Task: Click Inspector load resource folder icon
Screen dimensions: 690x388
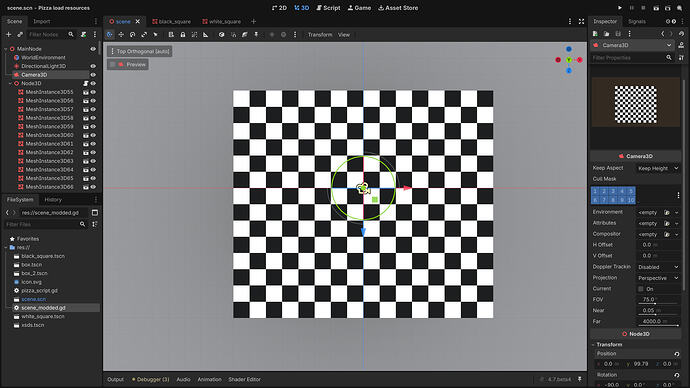Action: [x=606, y=34]
